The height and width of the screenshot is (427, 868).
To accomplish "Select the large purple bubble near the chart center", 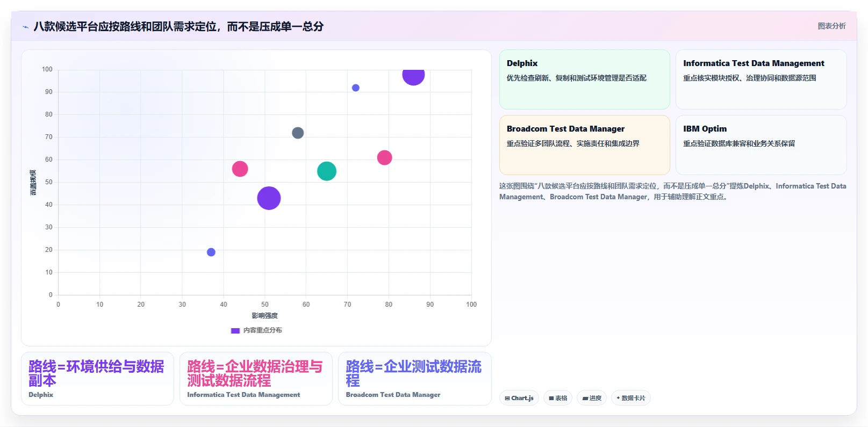I will tap(269, 198).
